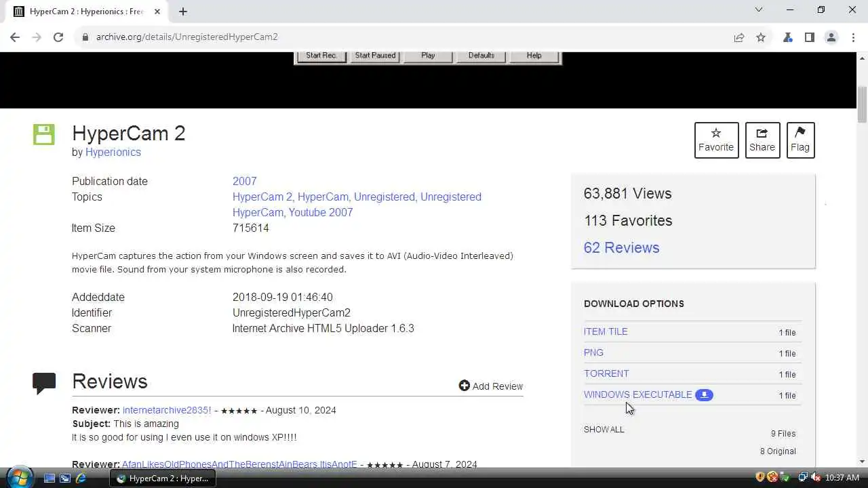Open the Youtube 2007 topic link
This screenshot has height=488, width=868.
click(x=321, y=213)
